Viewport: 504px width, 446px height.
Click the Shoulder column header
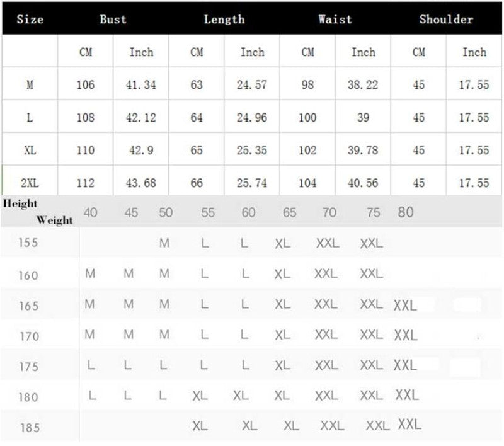(x=446, y=19)
